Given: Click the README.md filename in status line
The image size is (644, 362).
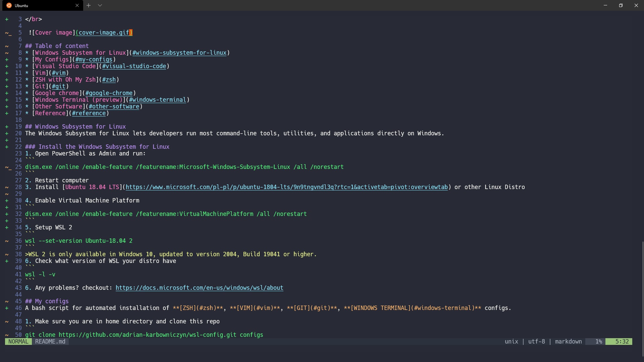Looking at the screenshot, I should pos(50,342).
